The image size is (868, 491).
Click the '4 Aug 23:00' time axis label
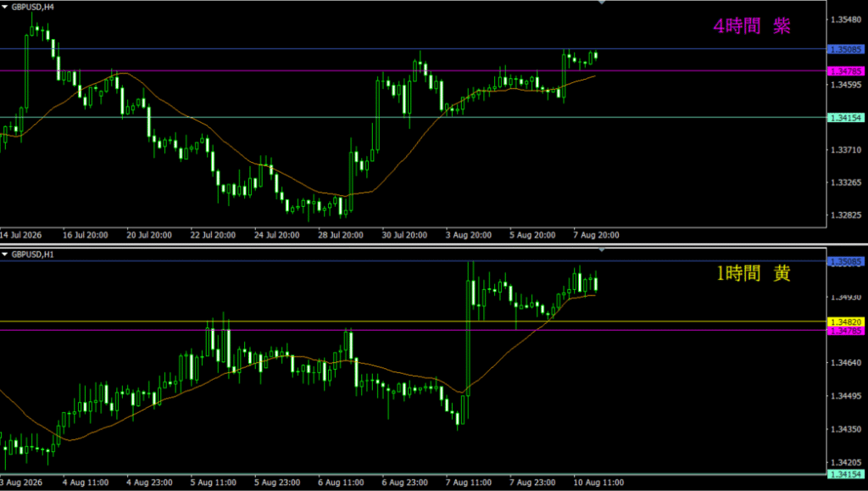[149, 483]
